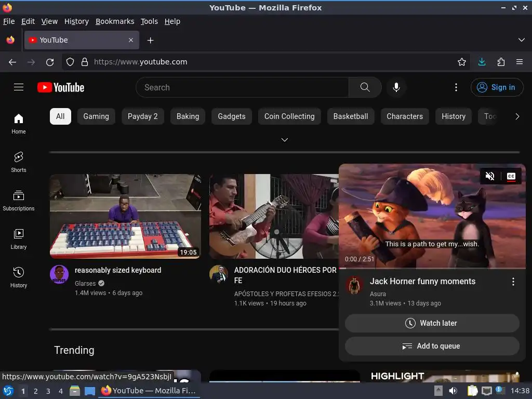532x399 pixels.
Task: Open Firefox application hamburger menu
Action: coord(520,62)
